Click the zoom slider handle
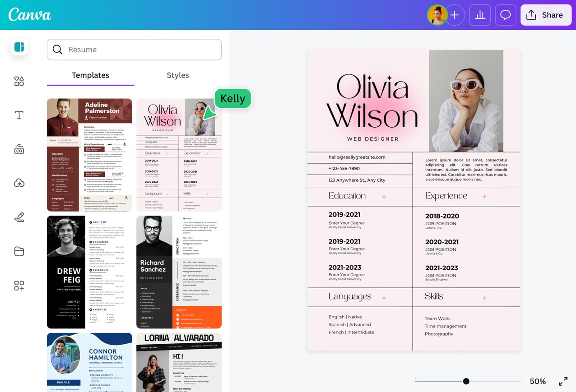576x392 pixels. pyautogui.click(x=466, y=381)
